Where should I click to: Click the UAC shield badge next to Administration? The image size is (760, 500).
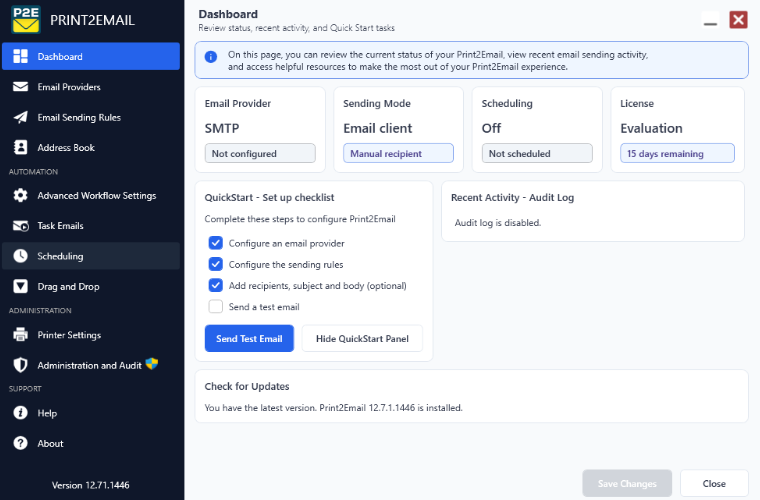pos(152,363)
